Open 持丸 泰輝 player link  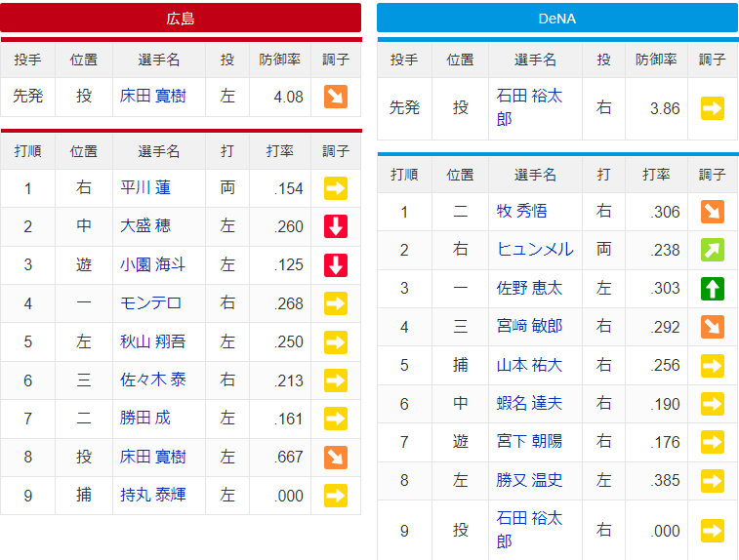click(152, 496)
